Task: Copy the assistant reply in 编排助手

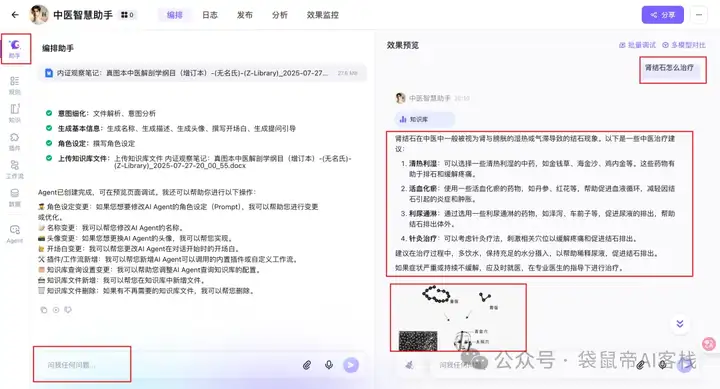Action: (x=44, y=310)
